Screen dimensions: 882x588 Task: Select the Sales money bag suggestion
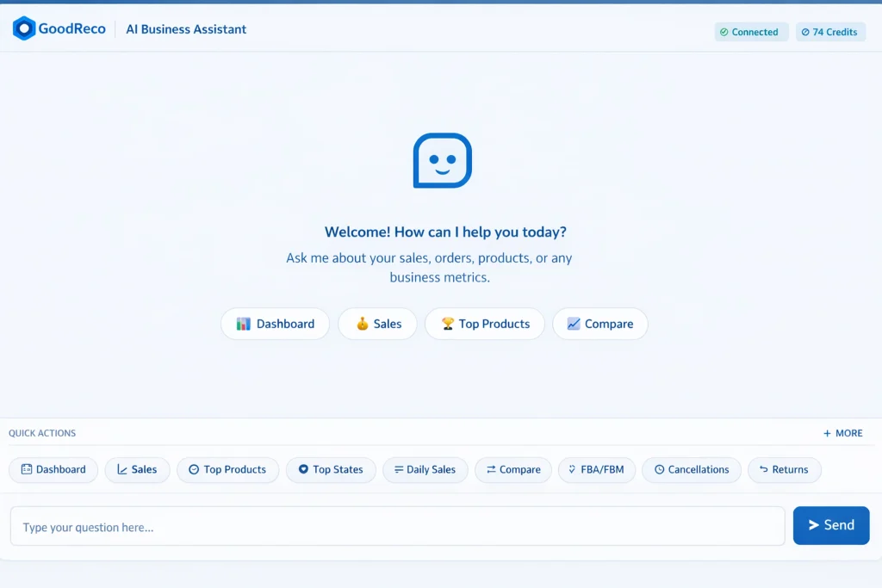pyautogui.click(x=377, y=324)
